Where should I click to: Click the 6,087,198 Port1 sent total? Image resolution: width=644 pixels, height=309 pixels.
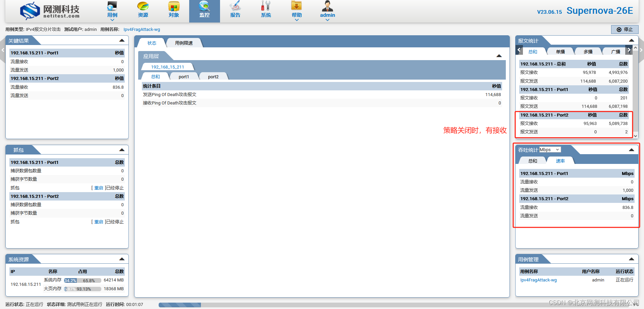point(618,106)
